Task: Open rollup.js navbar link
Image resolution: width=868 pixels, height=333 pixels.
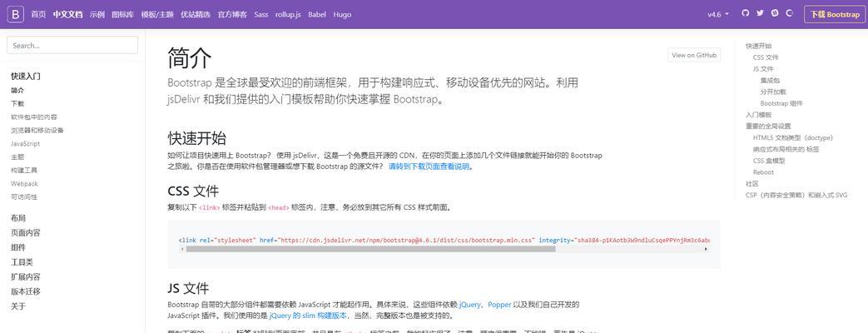Action: coord(288,14)
